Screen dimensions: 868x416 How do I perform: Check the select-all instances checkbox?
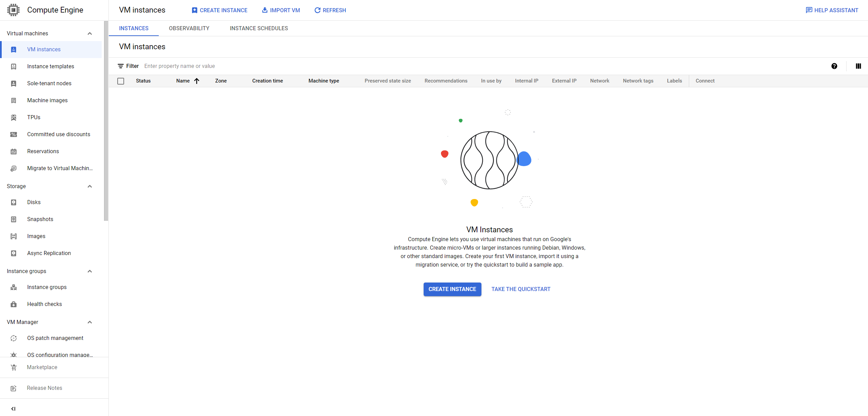click(x=121, y=81)
